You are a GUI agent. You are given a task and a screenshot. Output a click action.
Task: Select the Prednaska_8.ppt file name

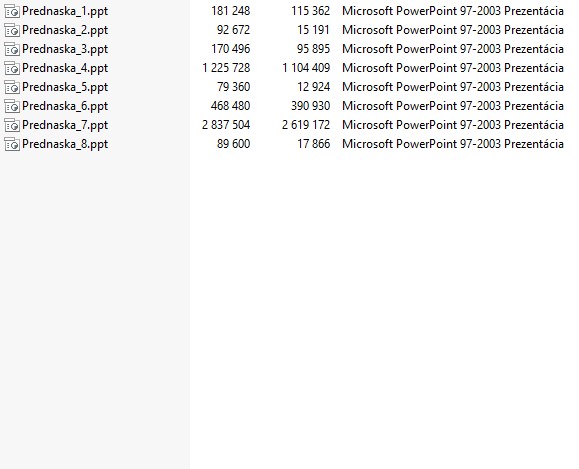coord(65,144)
